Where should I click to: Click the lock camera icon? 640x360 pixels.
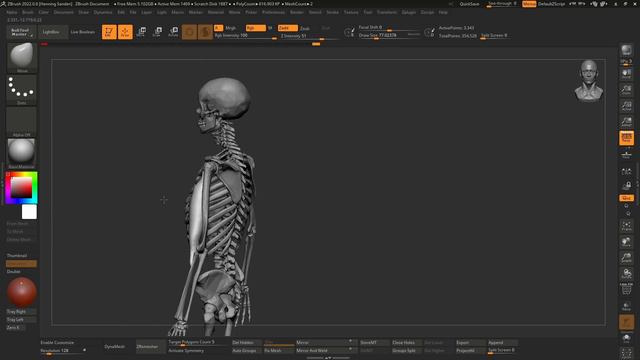pyautogui.click(x=627, y=186)
